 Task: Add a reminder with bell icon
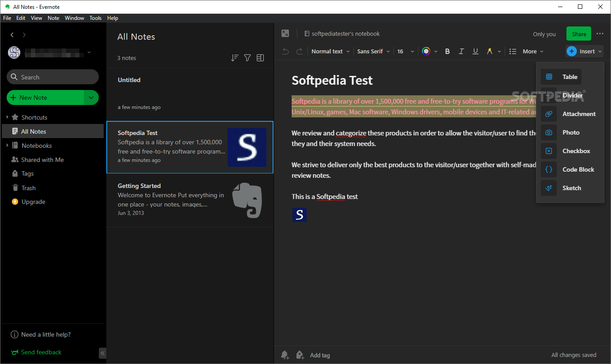[x=285, y=355]
